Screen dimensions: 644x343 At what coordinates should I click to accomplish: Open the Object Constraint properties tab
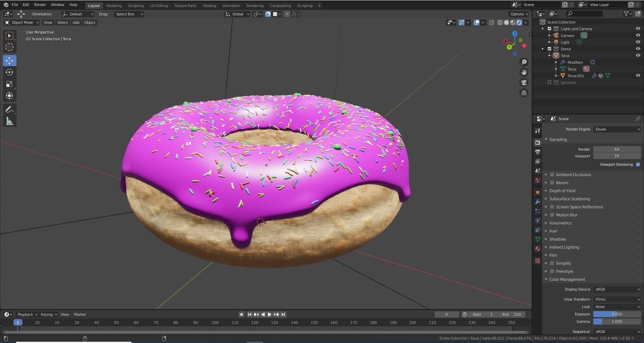coord(538,230)
